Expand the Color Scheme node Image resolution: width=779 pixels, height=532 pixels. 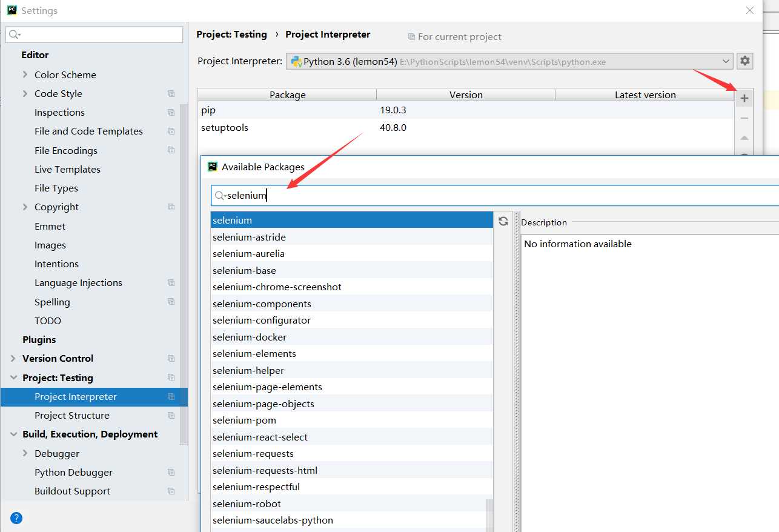tap(25, 75)
